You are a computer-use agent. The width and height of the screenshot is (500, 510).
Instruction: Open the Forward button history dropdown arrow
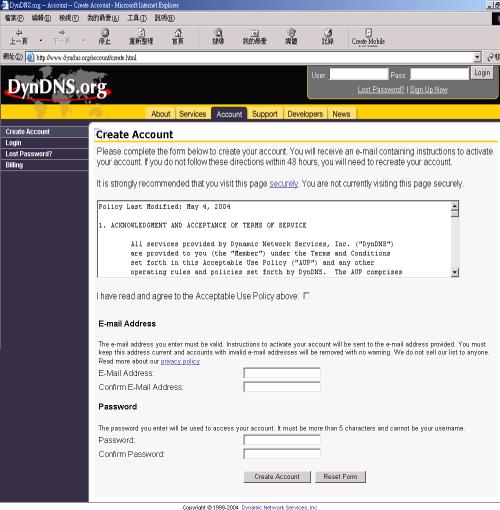[x=83, y=41]
